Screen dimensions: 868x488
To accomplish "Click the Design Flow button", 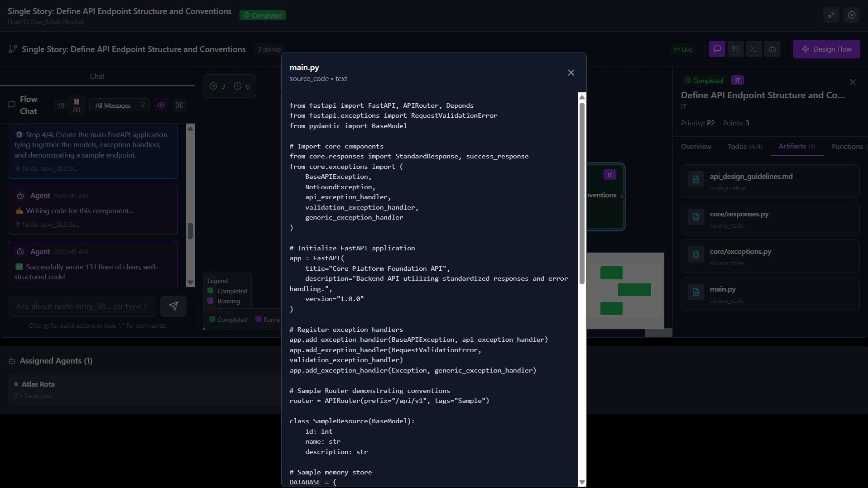I will (x=826, y=49).
